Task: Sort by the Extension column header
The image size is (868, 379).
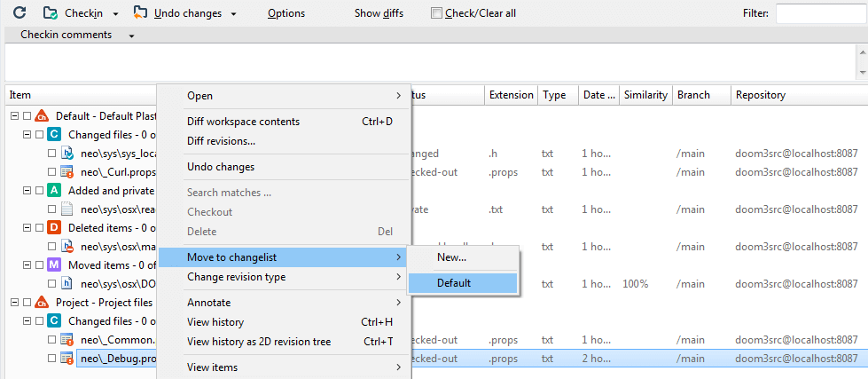Action: pos(511,95)
